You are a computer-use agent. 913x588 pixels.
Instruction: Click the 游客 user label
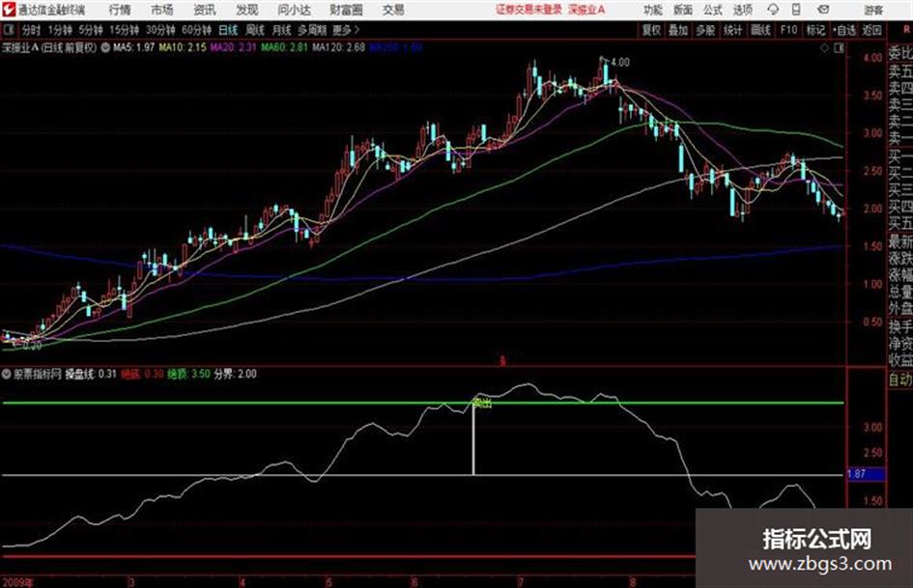(x=873, y=10)
